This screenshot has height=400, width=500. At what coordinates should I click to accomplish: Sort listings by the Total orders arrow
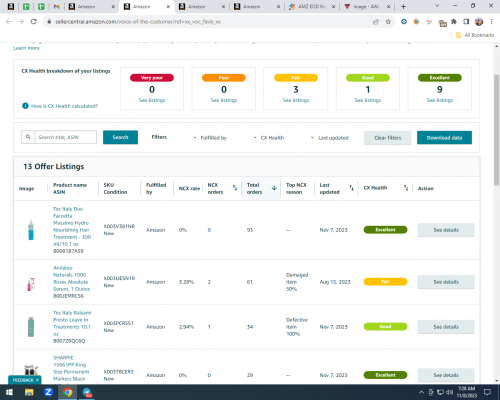(274, 188)
